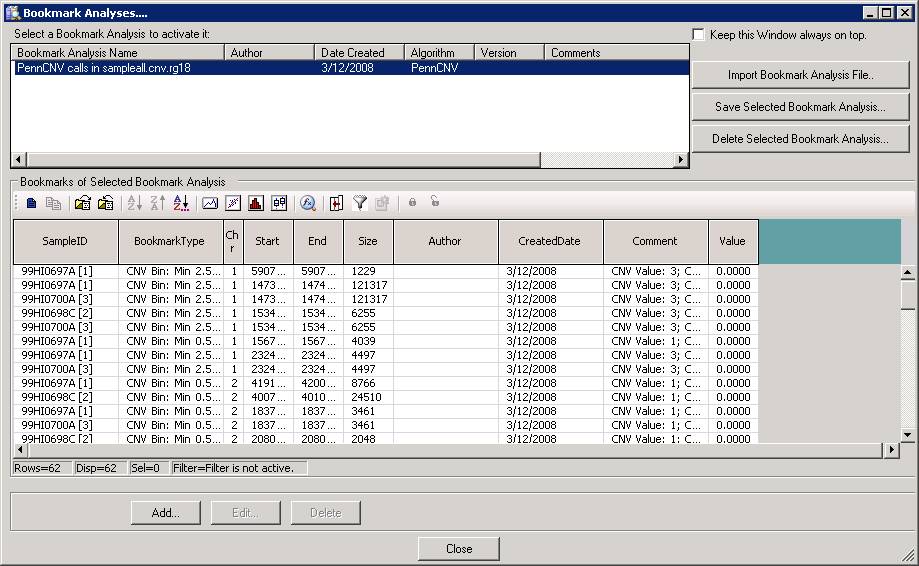Click the first folder import icon
Viewport: 919px width, 566px height.
83,203
